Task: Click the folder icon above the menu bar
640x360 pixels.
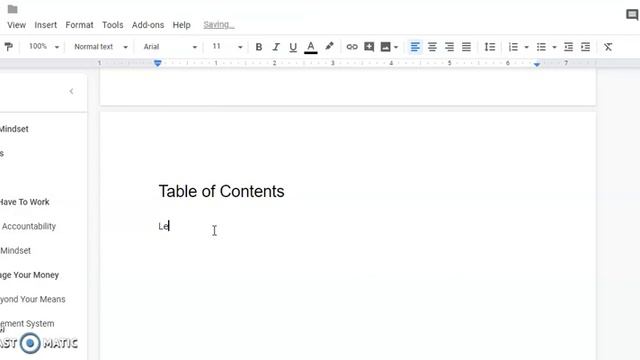Action: [x=13, y=9]
